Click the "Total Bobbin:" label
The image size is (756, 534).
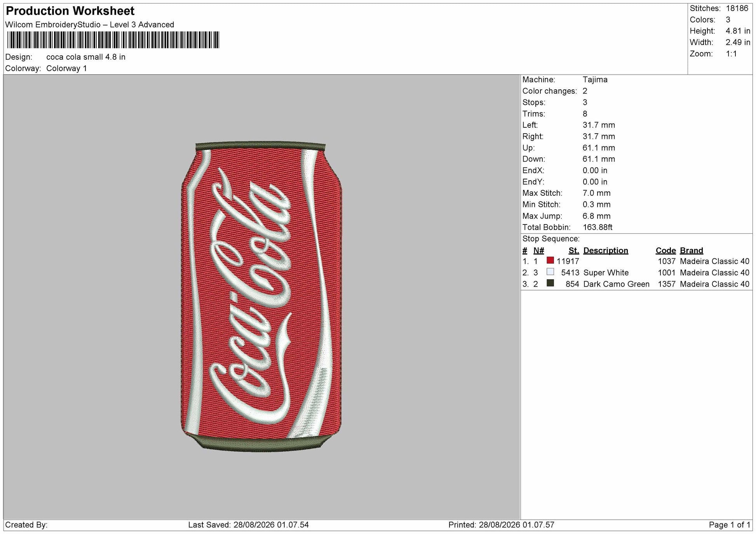546,228
